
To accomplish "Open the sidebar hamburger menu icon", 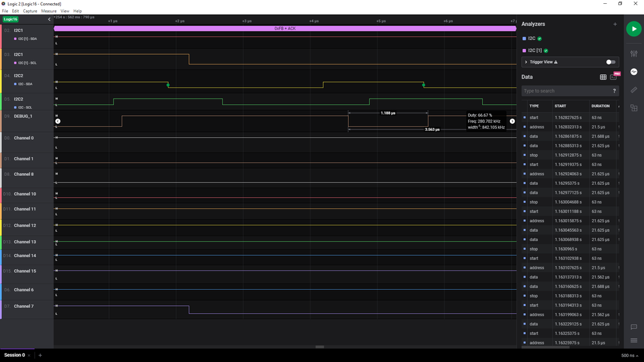I will tap(634, 340).
